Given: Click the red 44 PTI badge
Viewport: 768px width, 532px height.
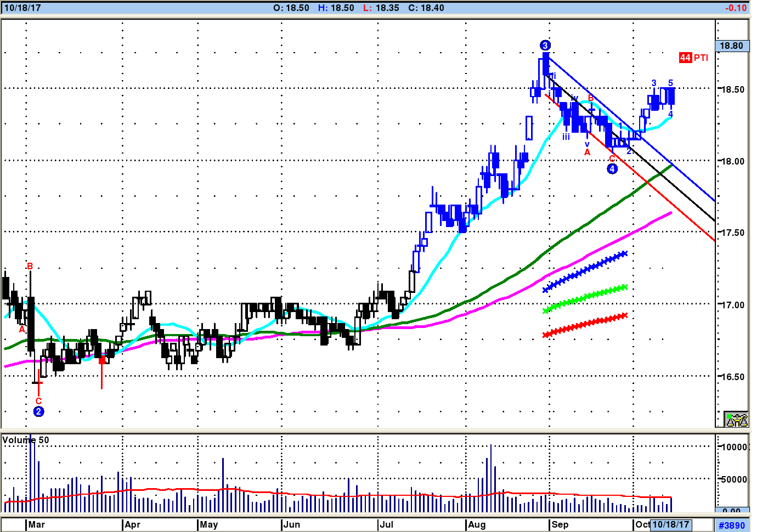Looking at the screenshot, I should [x=693, y=58].
